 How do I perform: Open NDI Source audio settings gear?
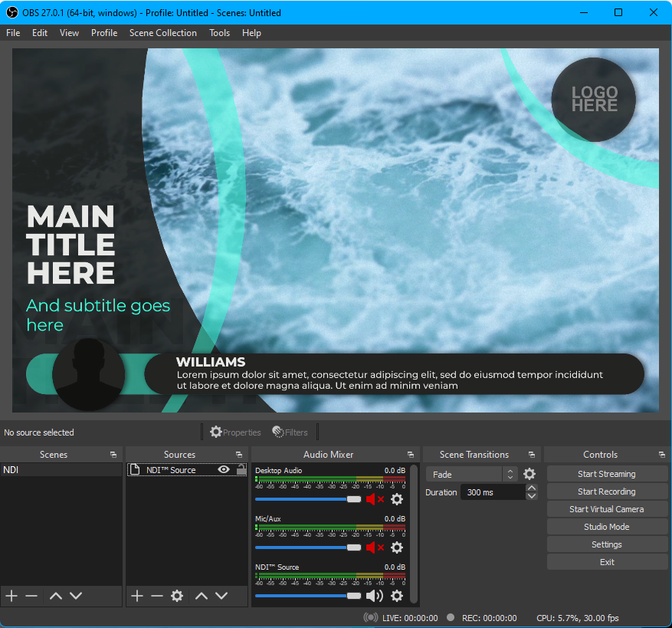coord(397,596)
